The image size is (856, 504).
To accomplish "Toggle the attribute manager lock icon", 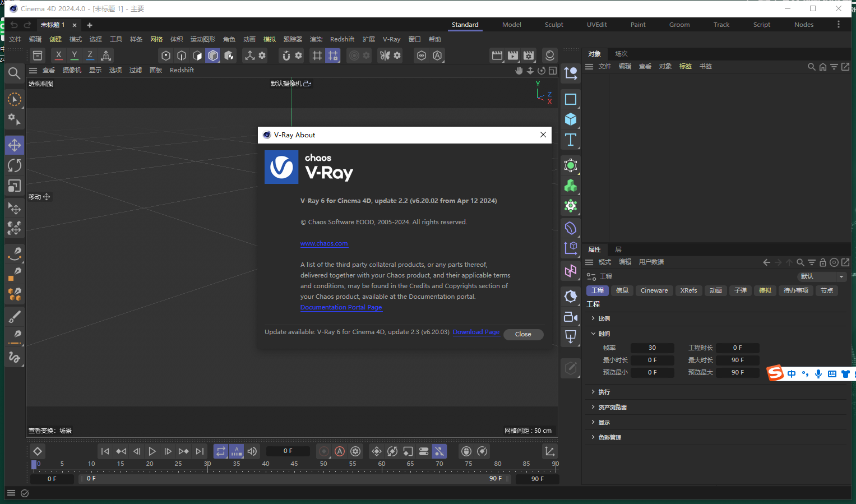I will [823, 262].
